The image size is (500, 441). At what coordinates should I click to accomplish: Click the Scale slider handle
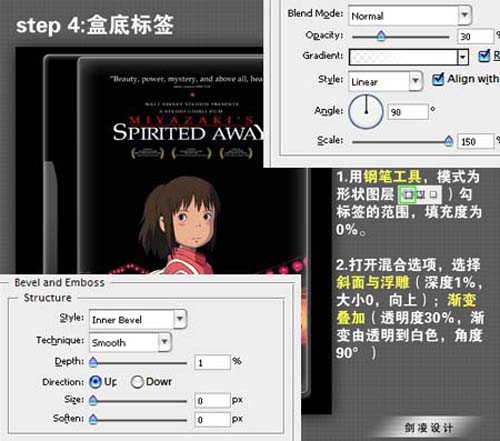[x=449, y=141]
